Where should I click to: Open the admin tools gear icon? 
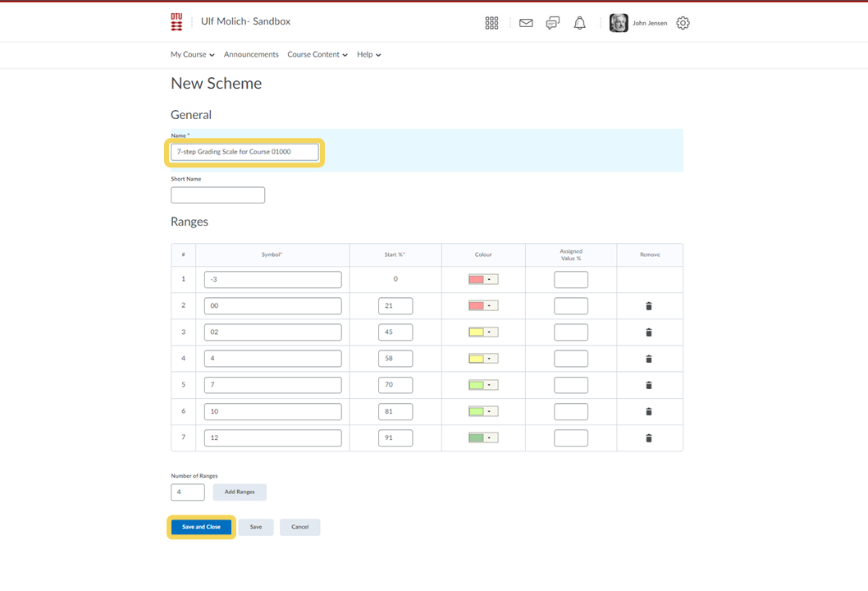(x=683, y=23)
